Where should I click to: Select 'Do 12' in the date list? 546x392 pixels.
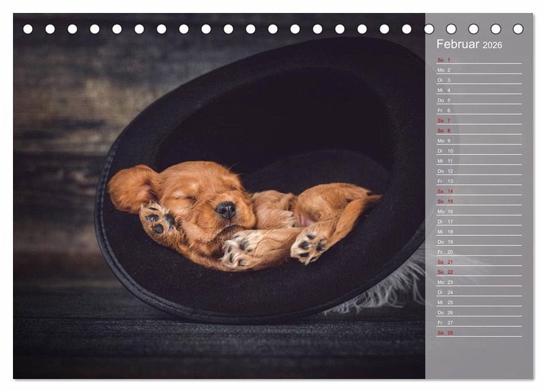[479, 171]
